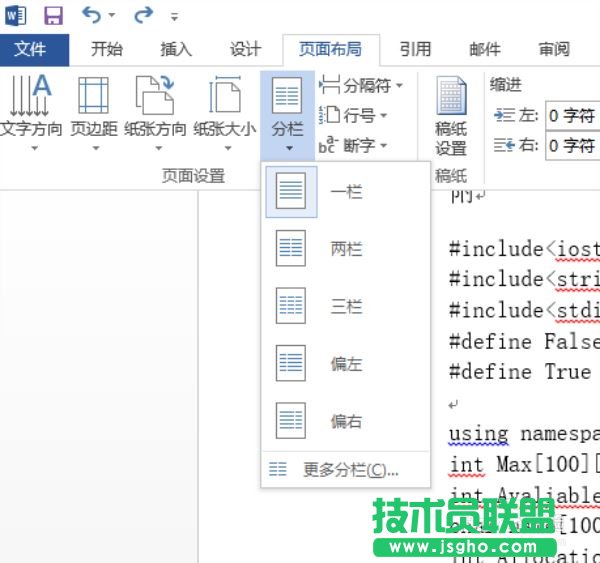
Task: Click the 'using namespa' text line
Action: 524,434
